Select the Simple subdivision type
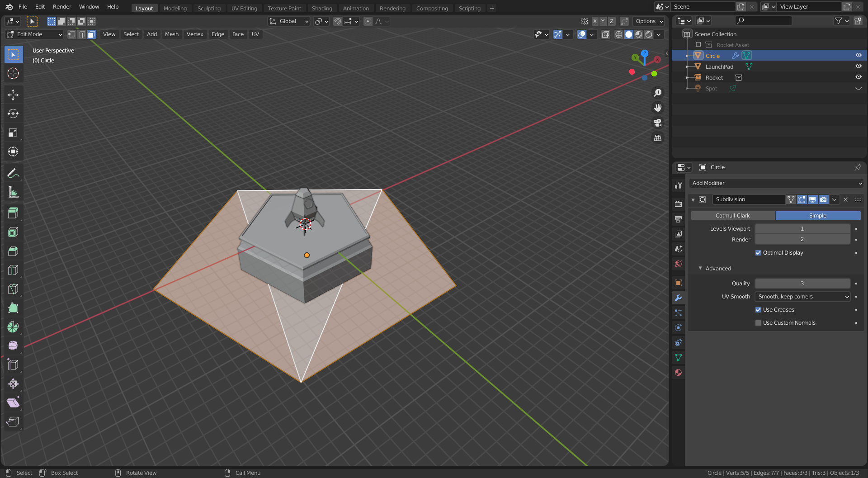The width and height of the screenshot is (868, 478). click(x=818, y=216)
